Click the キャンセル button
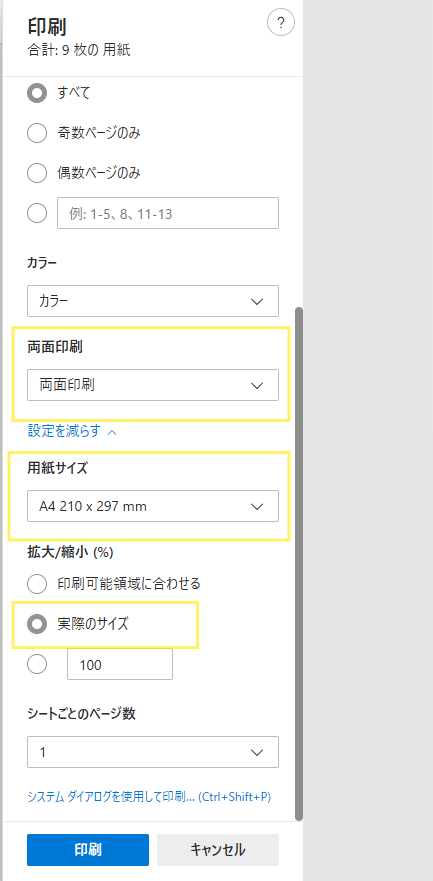Image resolution: width=433 pixels, height=881 pixels. 218,850
